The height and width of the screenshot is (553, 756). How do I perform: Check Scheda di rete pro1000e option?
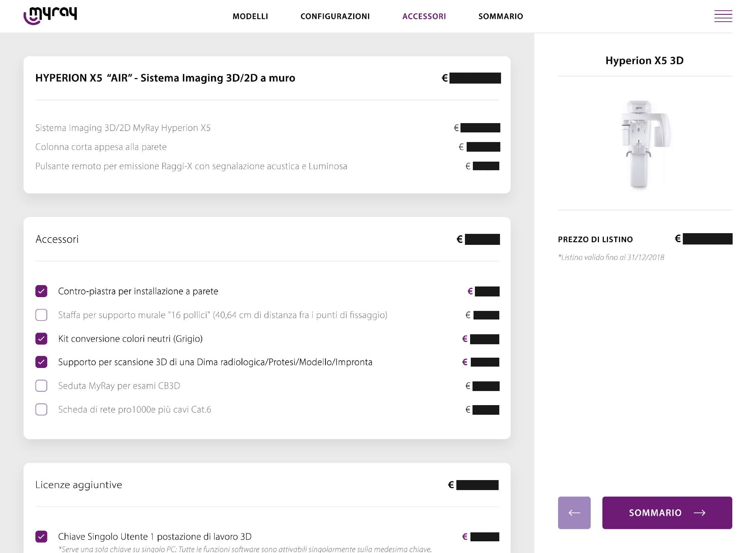(x=41, y=409)
